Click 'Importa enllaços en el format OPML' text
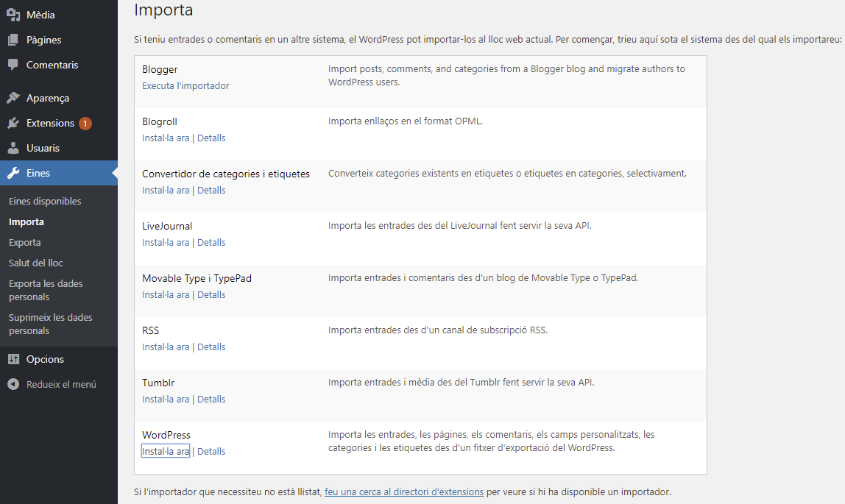Viewport: 845px width, 504px height. 406,121
